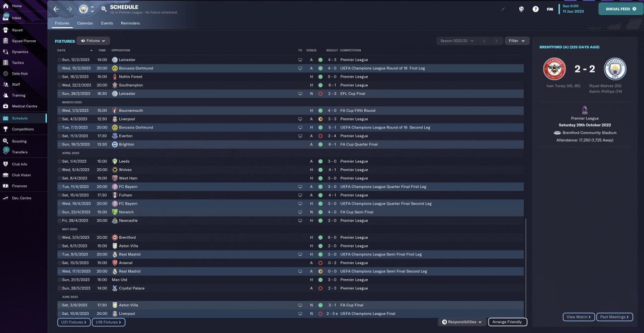
Task: Toggle reminder circle for Sat, 13/5/2023 Arsenal
Action: point(59,263)
